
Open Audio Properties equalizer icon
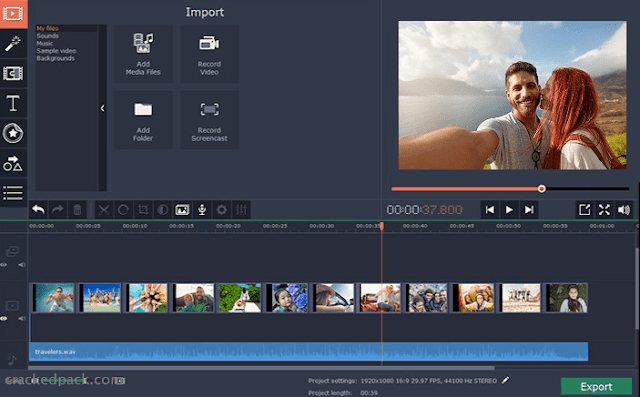(241, 210)
